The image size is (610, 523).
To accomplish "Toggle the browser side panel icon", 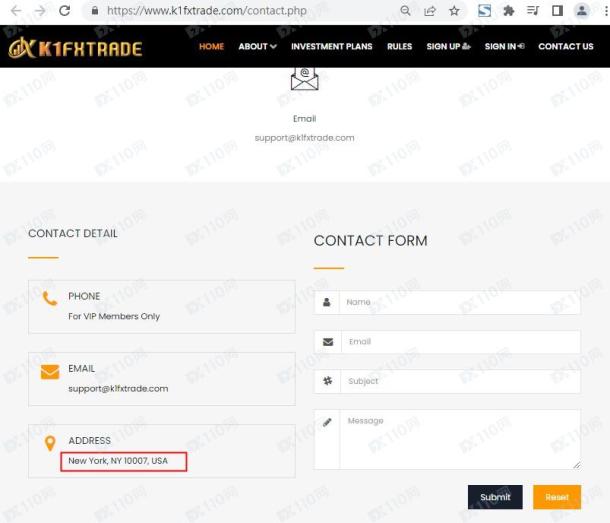I will [x=557, y=11].
